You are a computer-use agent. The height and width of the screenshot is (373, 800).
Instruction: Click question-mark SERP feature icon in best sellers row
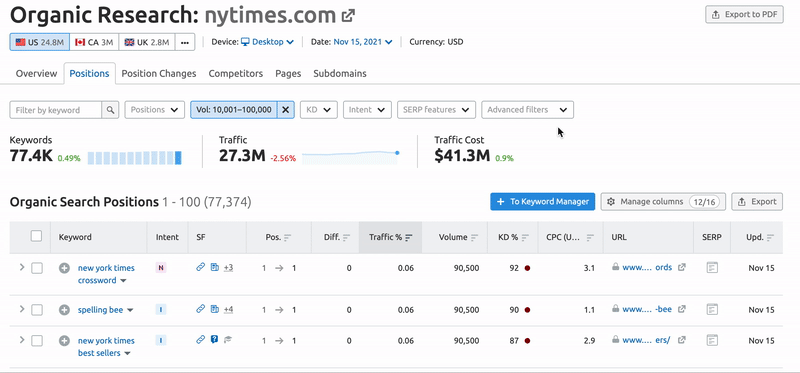pos(215,340)
